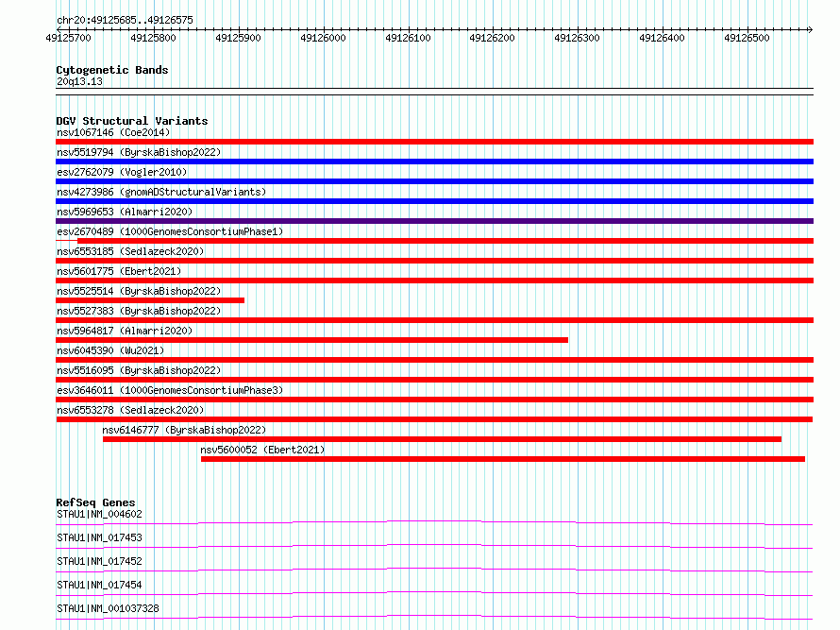This screenshot has width=840, height=630.
Task: Select esv3646011 (1000GenomesConsortiumPhase3) label
Action: [170, 390]
